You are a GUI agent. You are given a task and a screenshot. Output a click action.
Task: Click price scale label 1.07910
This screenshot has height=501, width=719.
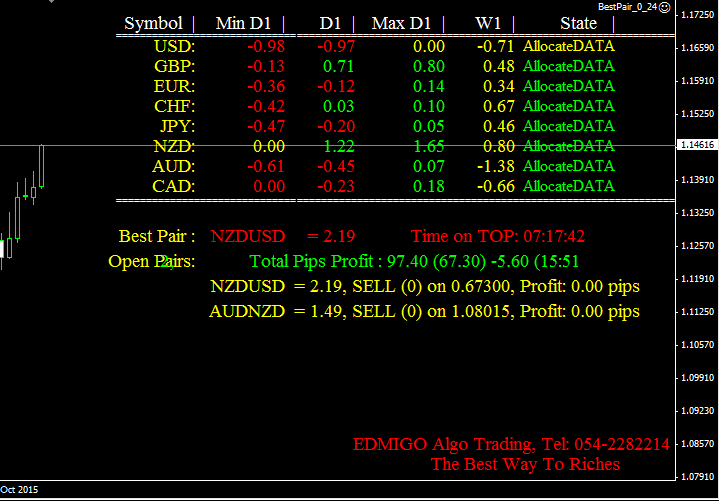[697, 477]
